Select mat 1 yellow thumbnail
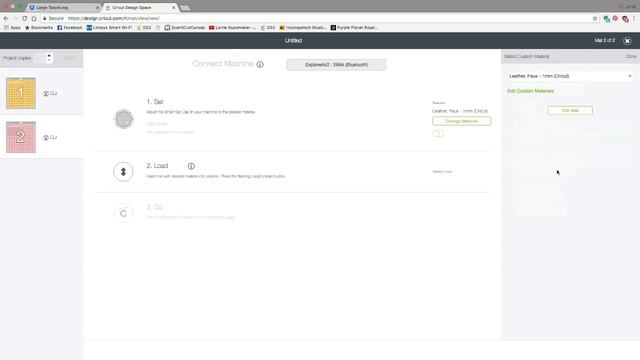 pyautogui.click(x=21, y=93)
